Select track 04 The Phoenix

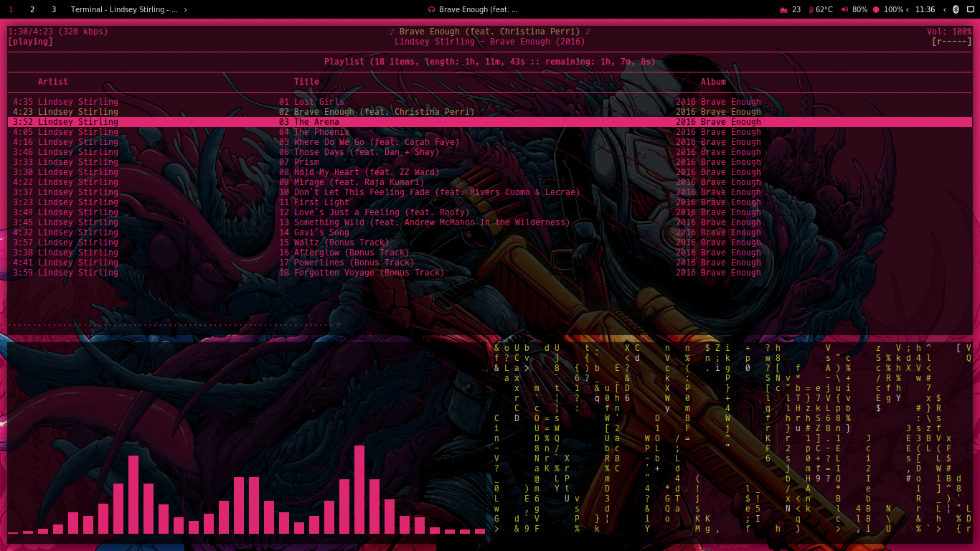[490, 132]
